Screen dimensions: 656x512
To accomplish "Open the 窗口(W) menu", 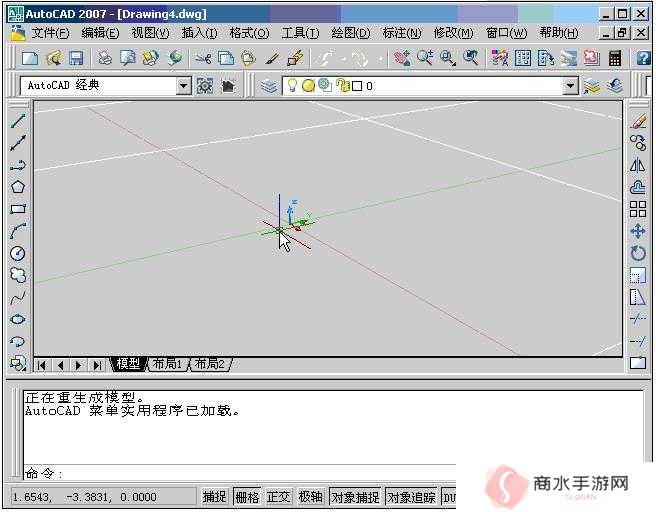I will (506, 33).
